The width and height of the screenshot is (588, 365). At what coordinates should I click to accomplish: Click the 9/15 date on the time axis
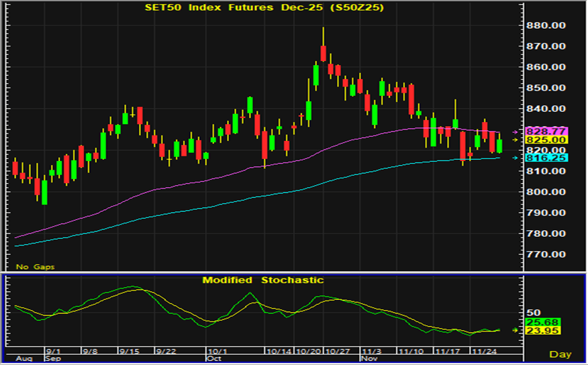130,350
